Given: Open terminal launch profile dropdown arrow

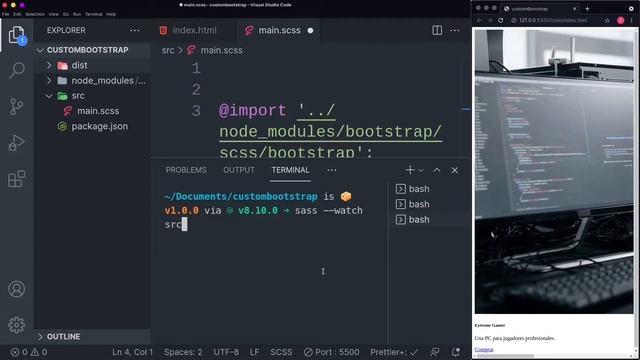Looking at the screenshot, I should pos(421,170).
